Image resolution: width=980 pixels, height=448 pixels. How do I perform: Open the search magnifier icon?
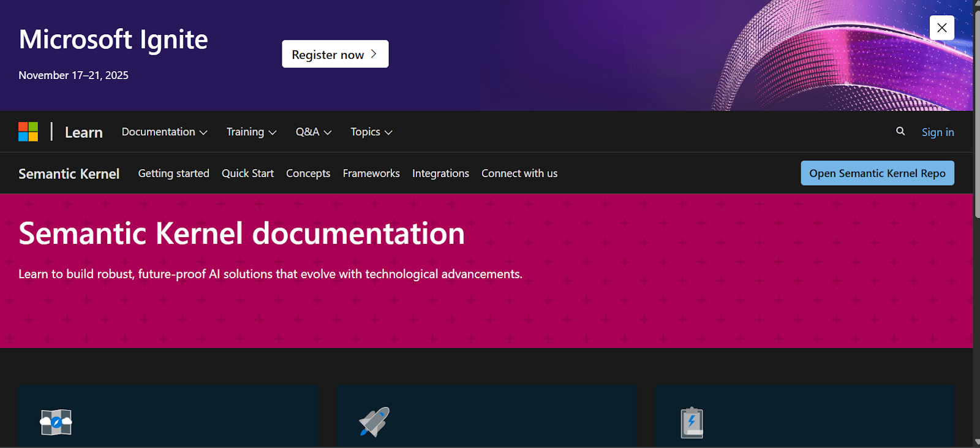click(x=900, y=131)
